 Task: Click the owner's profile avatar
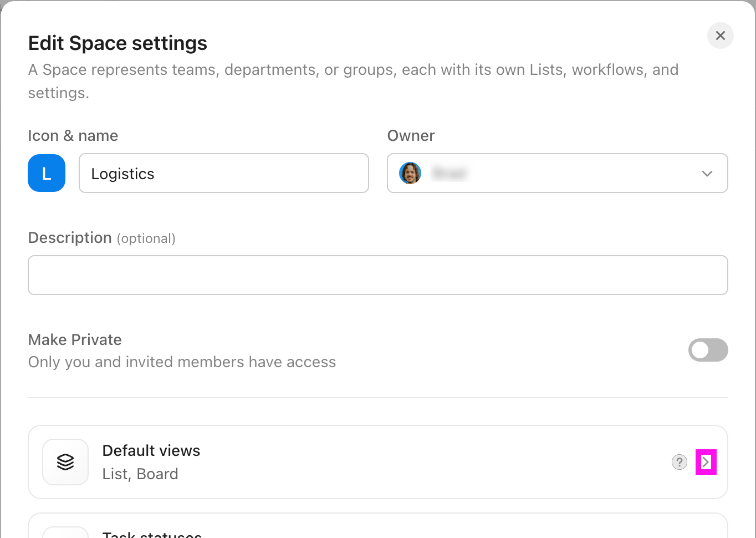410,173
